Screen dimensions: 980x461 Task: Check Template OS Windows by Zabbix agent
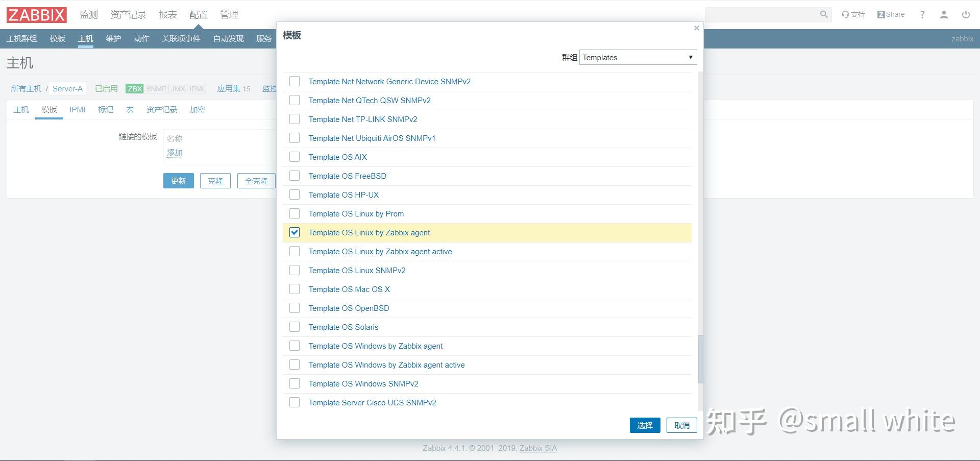pos(295,346)
